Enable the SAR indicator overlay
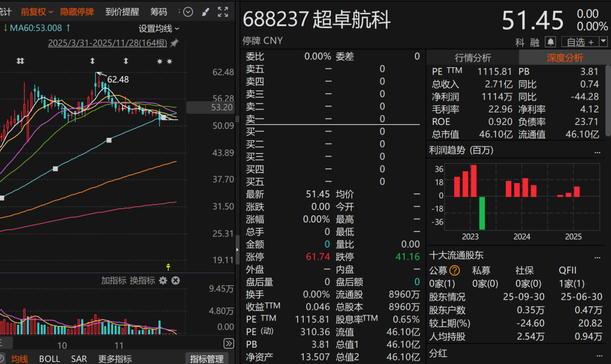This screenshot has width=611, height=364. (79, 358)
